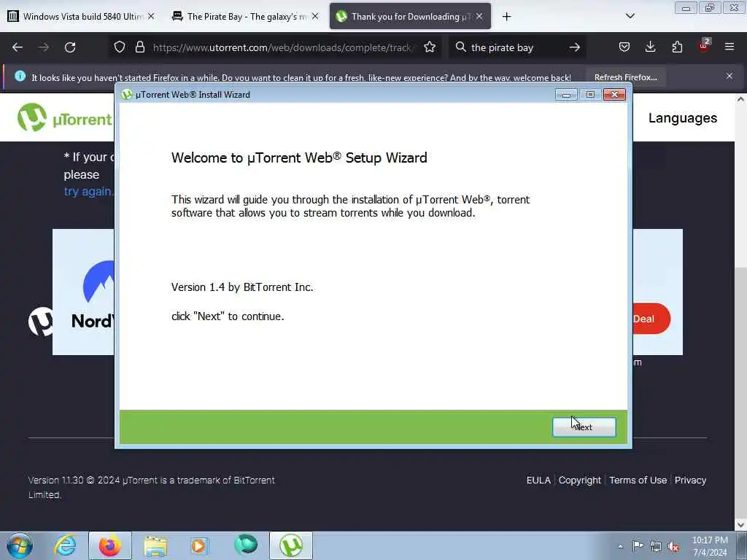The height and width of the screenshot is (560, 747).
Task: Open a new Firefox tab
Action: 506,17
